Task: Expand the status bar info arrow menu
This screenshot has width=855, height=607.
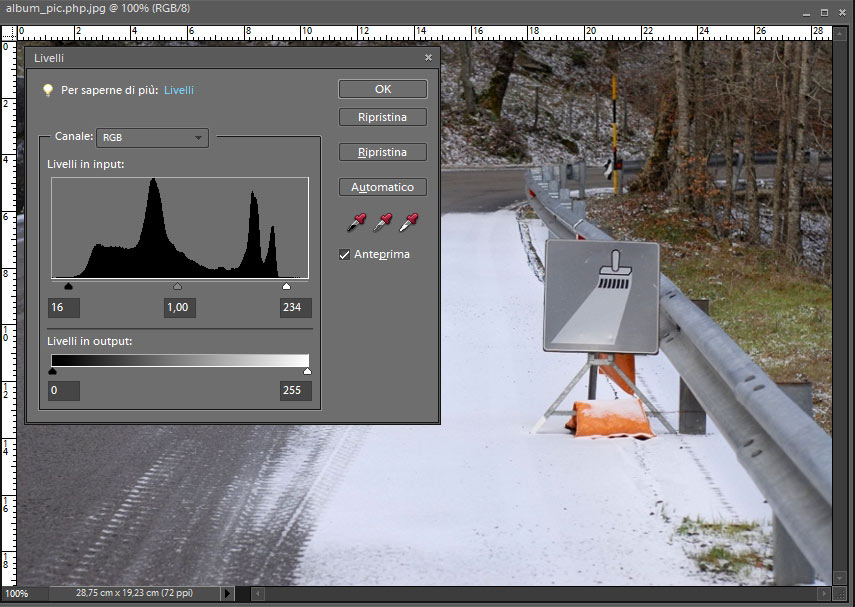Action: point(227,594)
